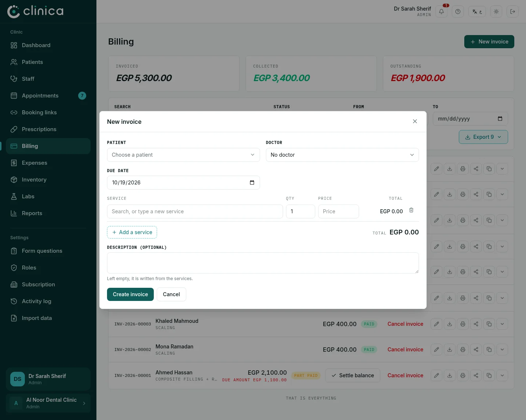Open Reports in sidebar
Image resolution: width=526 pixels, height=420 pixels.
[48, 213]
